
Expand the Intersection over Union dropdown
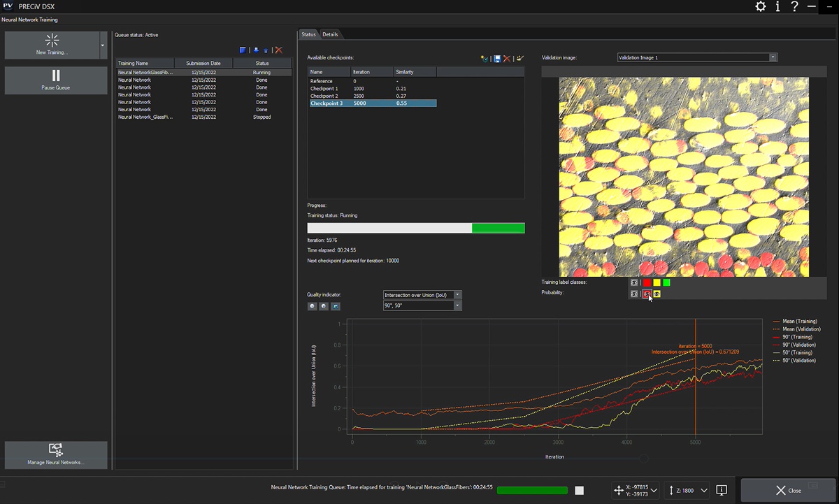click(x=458, y=295)
